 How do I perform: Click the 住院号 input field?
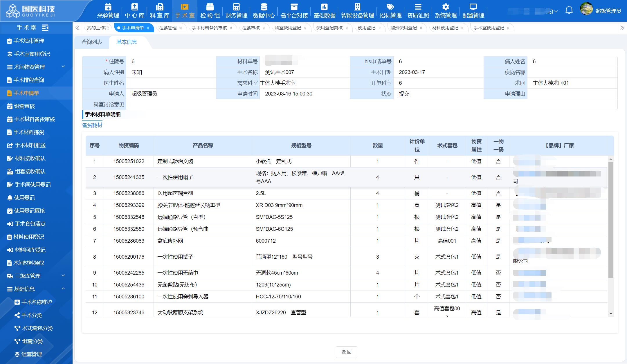[x=171, y=62]
